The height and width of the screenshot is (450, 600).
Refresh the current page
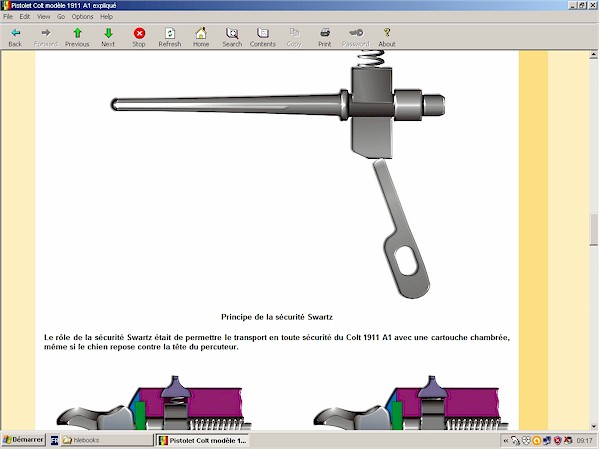pyautogui.click(x=170, y=37)
